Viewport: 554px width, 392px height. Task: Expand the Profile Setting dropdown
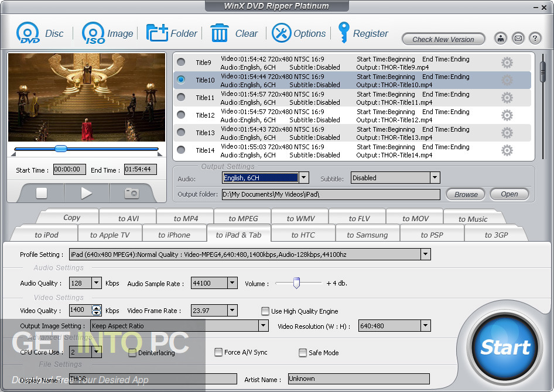425,254
